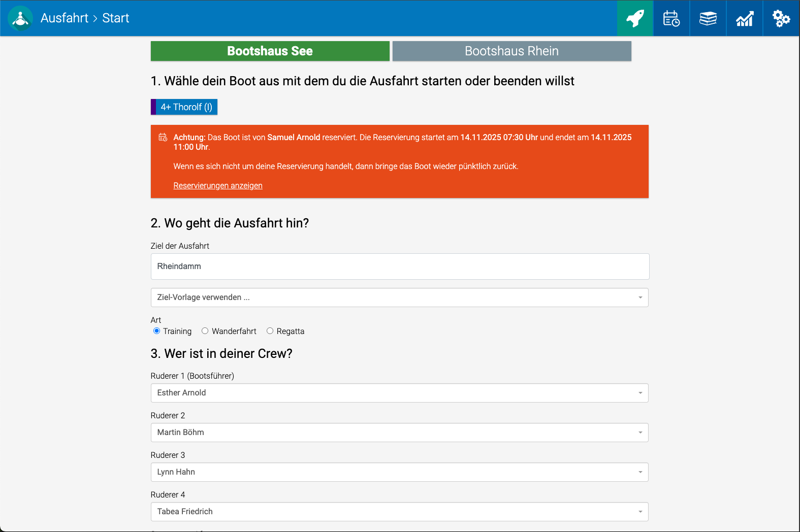Switch to the Bootshaus See tab

270,51
